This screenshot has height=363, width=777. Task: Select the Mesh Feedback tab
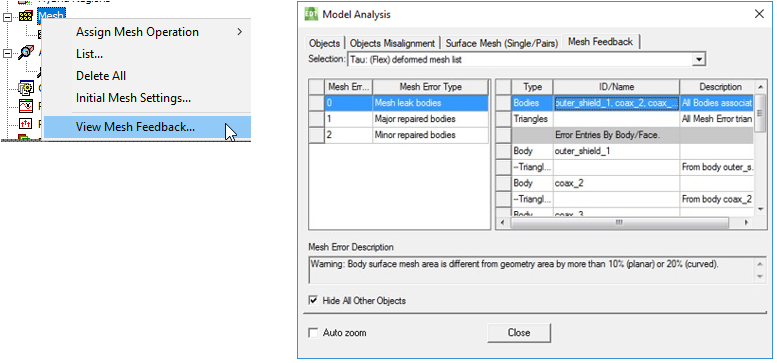(600, 42)
